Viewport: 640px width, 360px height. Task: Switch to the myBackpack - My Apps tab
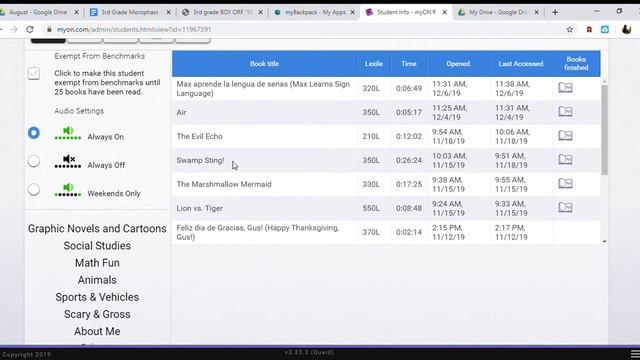(315, 12)
